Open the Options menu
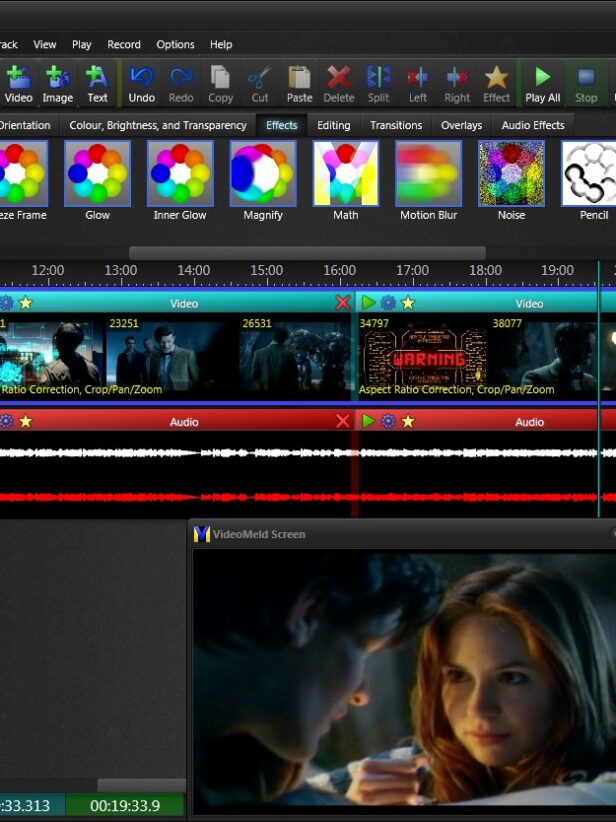616x822 pixels. (175, 44)
